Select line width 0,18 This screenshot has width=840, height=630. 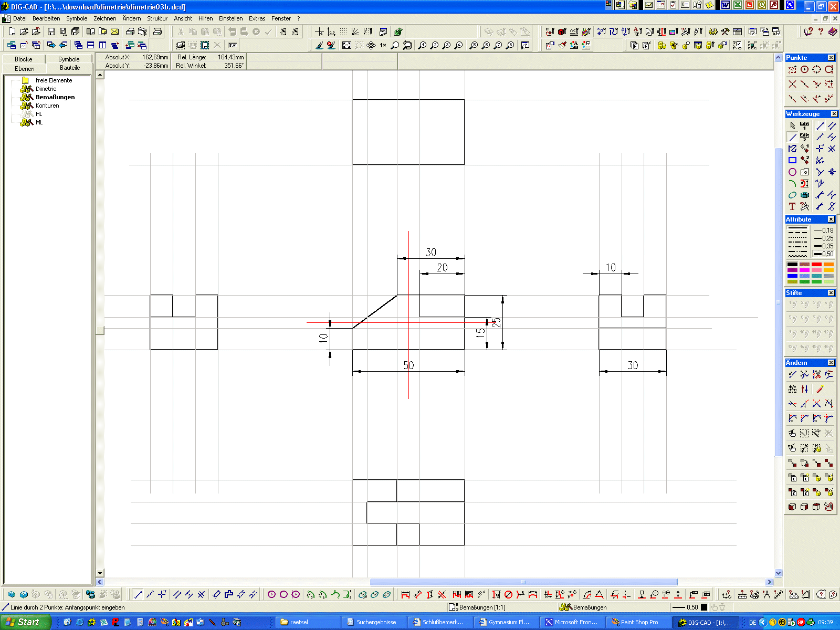pos(823,230)
